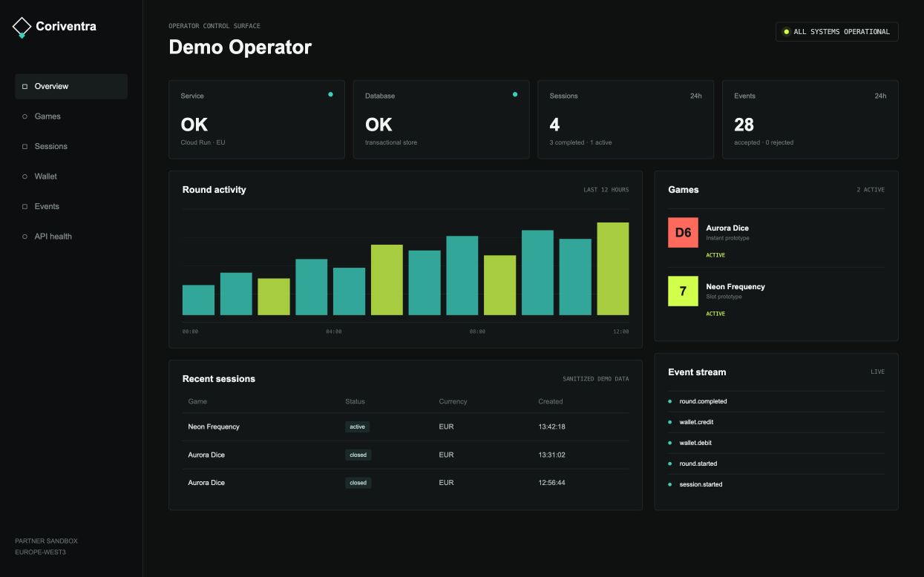
Task: Select the Database OK status card
Action: [x=442, y=119]
